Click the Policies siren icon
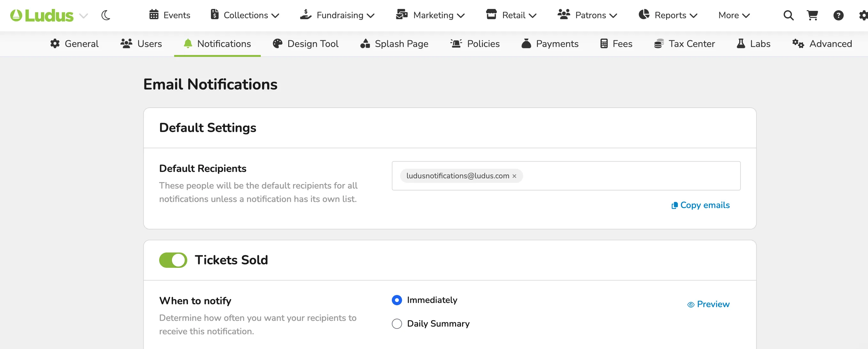Viewport: 868px width, 349px height. click(456, 43)
